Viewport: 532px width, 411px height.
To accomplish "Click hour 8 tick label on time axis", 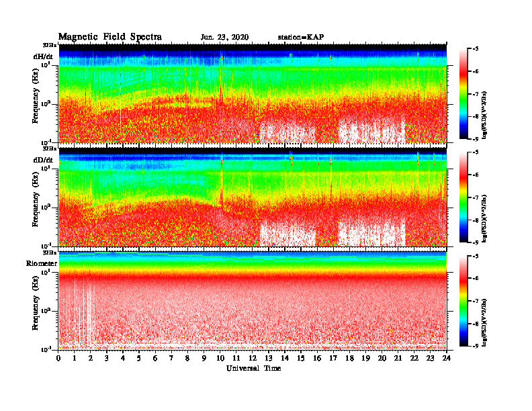I will [x=187, y=358].
